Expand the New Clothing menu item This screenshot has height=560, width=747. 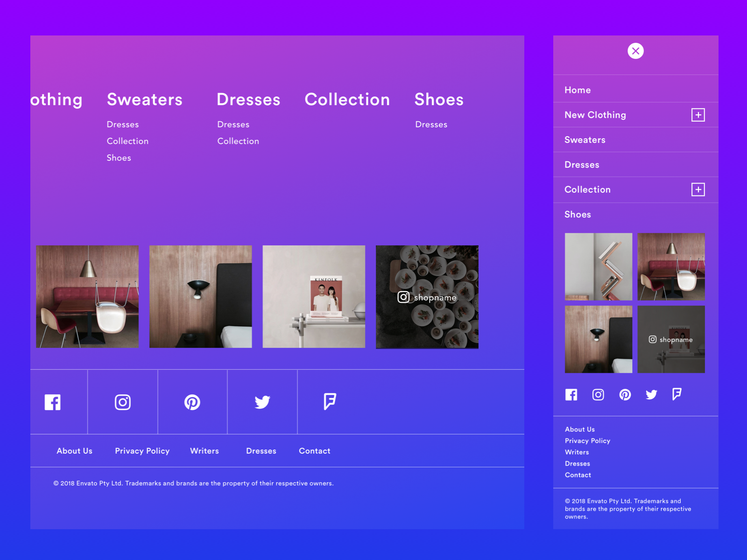pos(698,115)
